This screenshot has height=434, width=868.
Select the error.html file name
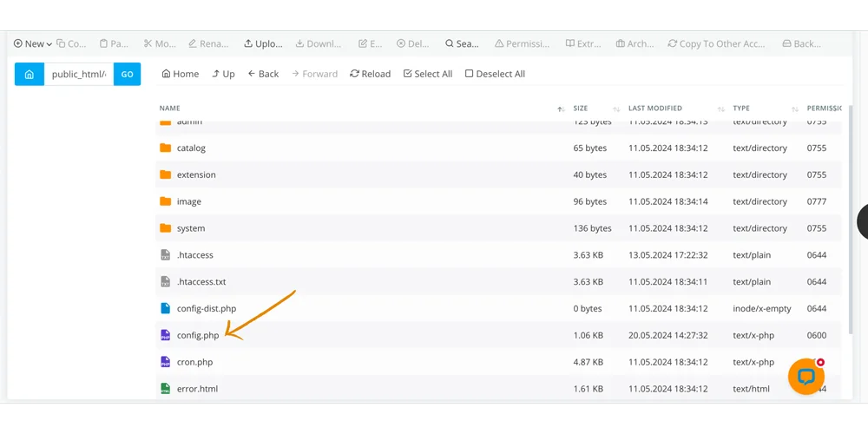click(197, 389)
